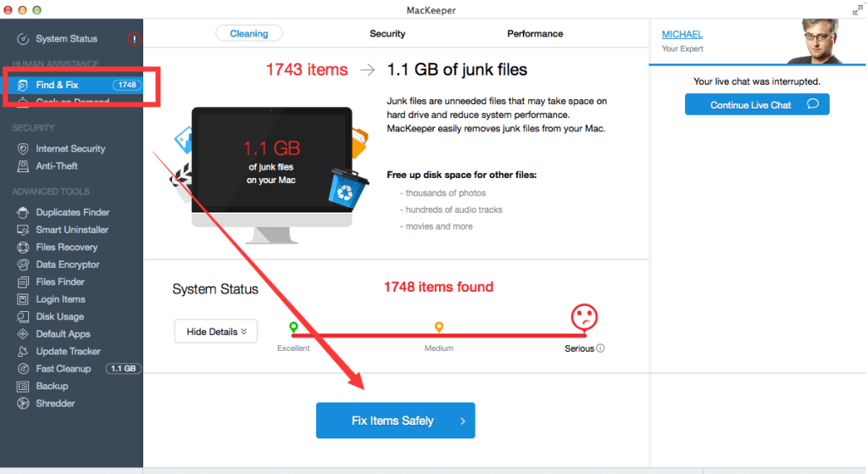Viewport: 868px width, 474px height.
Task: Open the Shredder tool icon
Action: point(23,403)
